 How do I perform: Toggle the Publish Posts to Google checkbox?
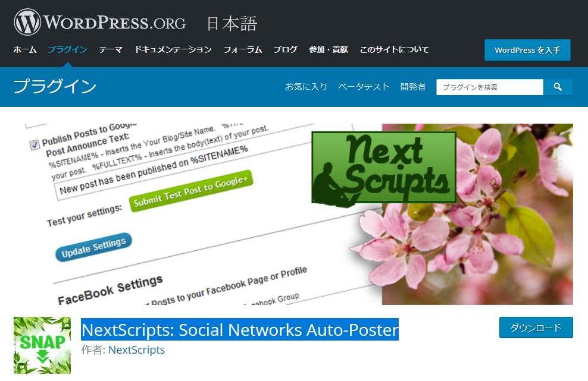(x=35, y=144)
